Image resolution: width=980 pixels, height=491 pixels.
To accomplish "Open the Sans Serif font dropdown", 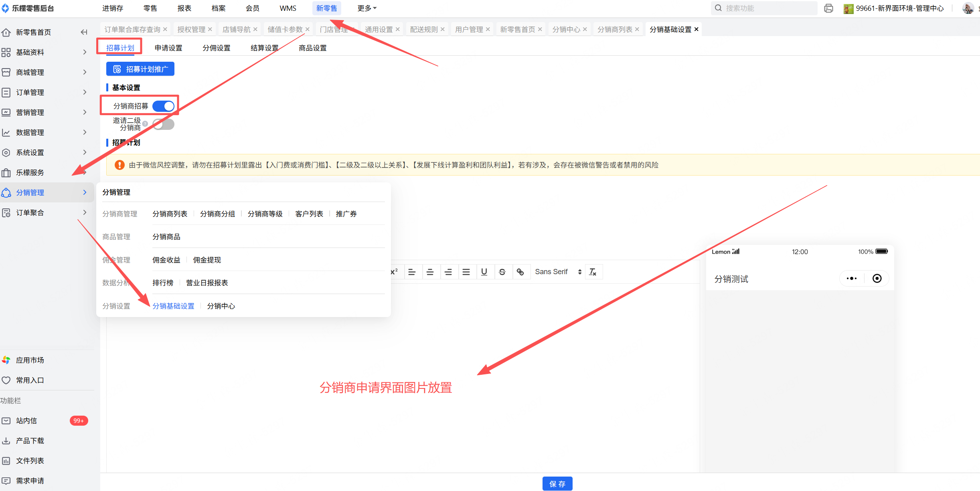I will tap(558, 272).
